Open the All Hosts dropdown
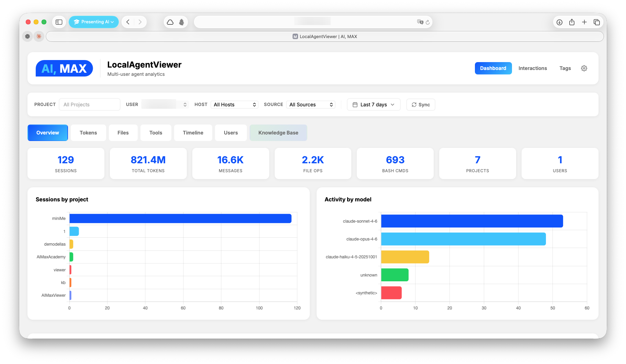This screenshot has width=626, height=364. pos(235,104)
